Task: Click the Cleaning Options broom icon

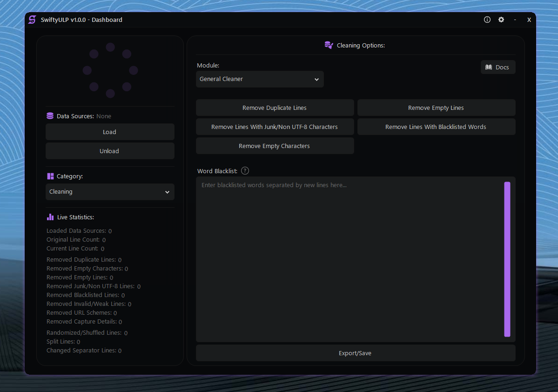Action: [329, 45]
